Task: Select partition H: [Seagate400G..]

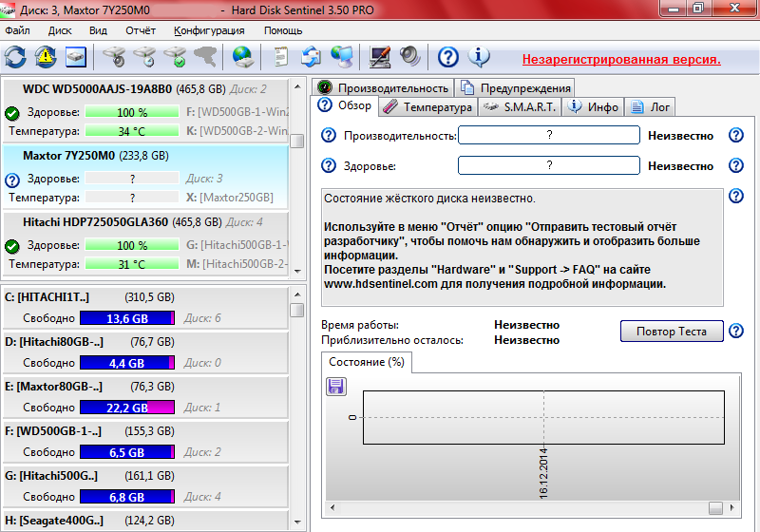Action: click(x=145, y=521)
